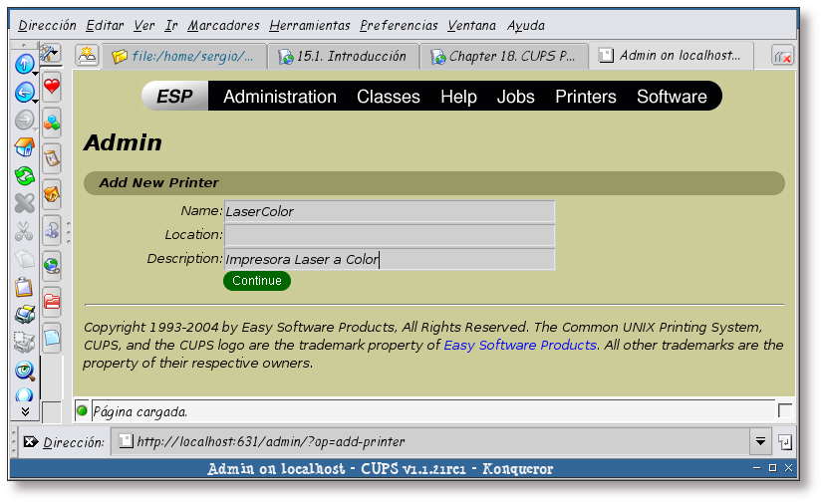Open the Marcadores menu
823x504 pixels.
(223, 25)
